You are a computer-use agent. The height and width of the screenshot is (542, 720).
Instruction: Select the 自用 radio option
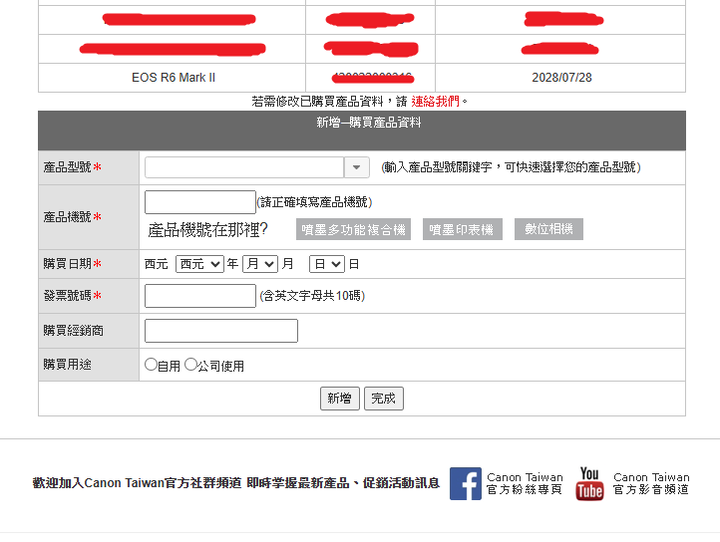click(151, 365)
